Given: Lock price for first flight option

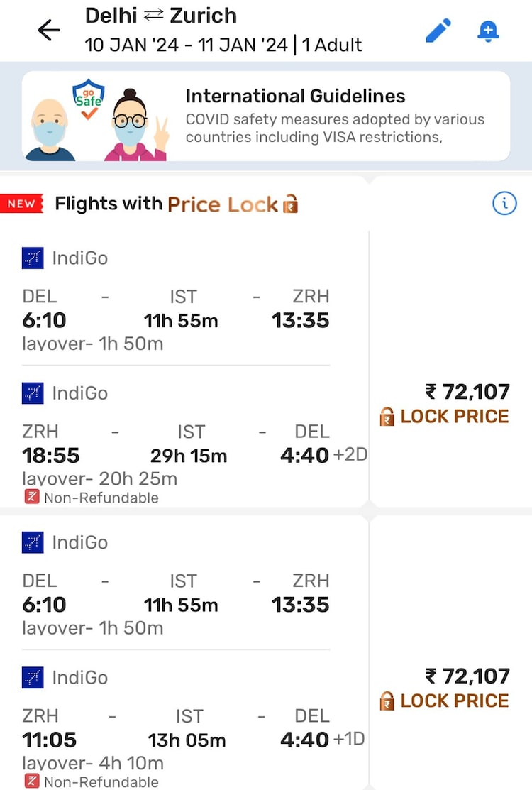Looking at the screenshot, I should coord(445,417).
